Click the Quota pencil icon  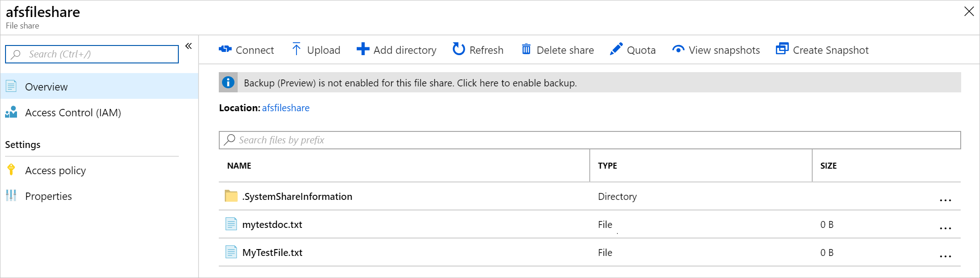click(616, 49)
